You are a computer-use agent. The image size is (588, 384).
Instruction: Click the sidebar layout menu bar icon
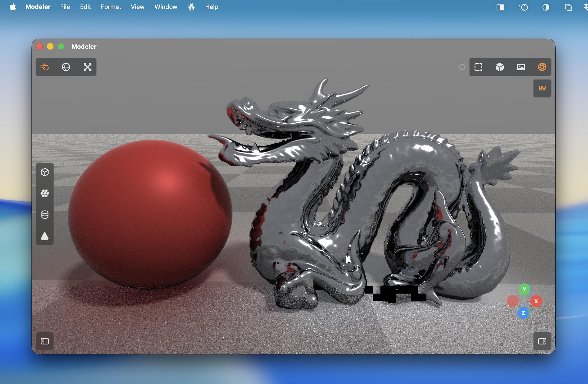[500, 7]
